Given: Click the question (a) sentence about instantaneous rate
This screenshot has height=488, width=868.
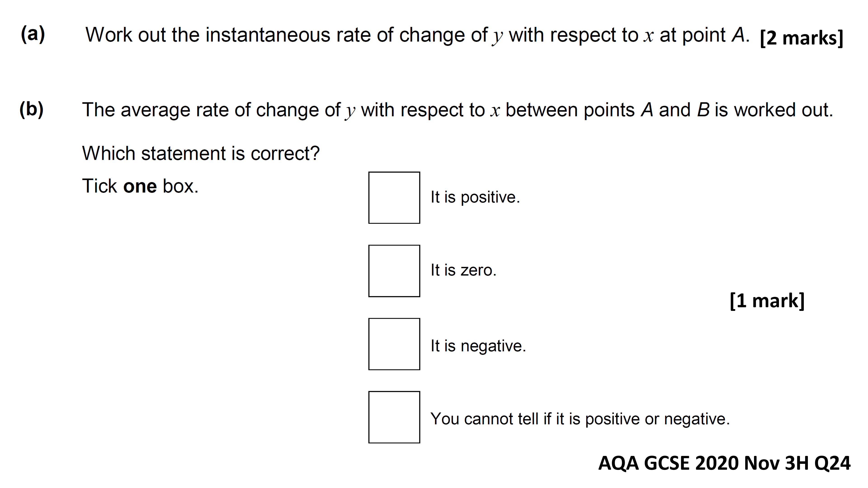Looking at the screenshot, I should click(417, 35).
